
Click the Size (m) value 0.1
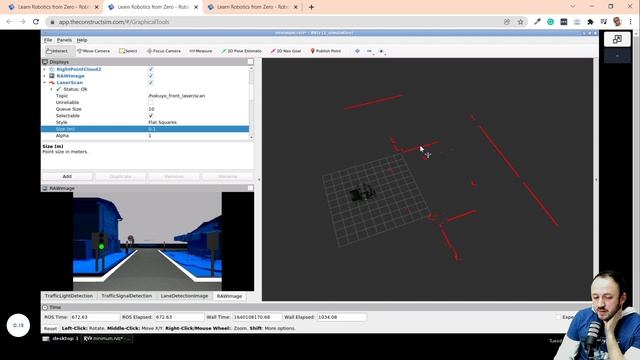click(x=198, y=129)
